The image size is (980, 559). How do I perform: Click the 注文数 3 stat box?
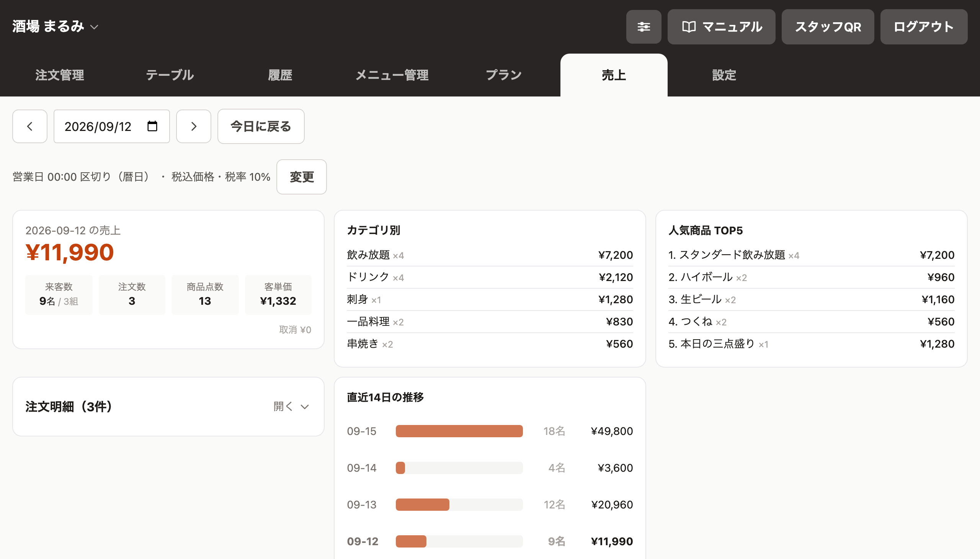[132, 294]
